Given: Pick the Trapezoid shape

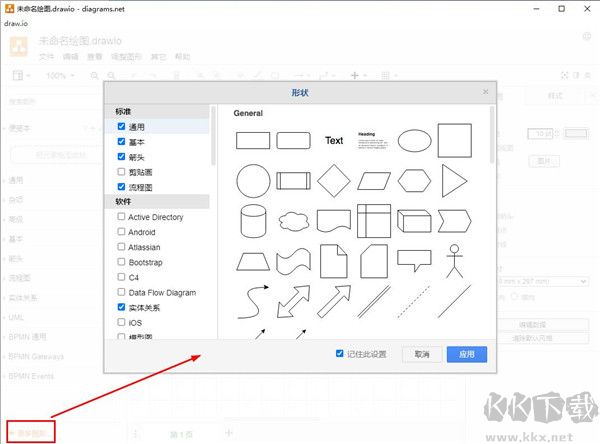Looking at the screenshot, I should point(253,262).
